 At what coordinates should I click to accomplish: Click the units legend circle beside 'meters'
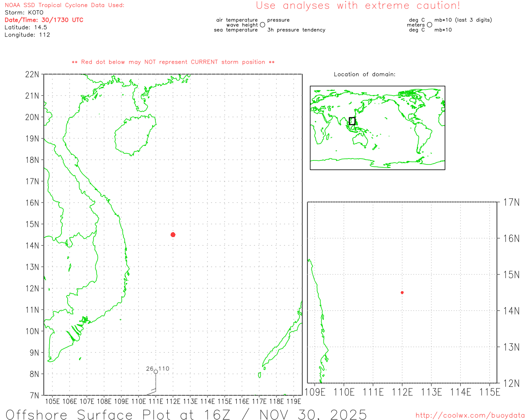click(429, 25)
